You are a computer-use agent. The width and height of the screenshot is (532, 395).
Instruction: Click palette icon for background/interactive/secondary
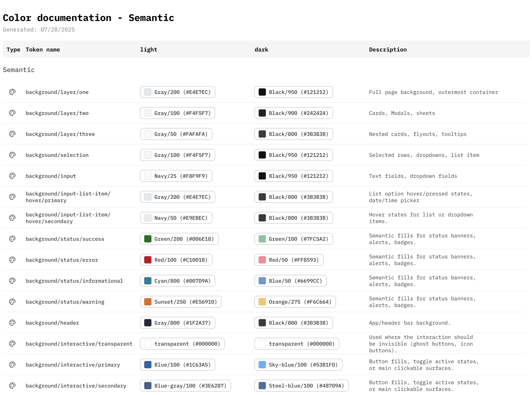12,385
